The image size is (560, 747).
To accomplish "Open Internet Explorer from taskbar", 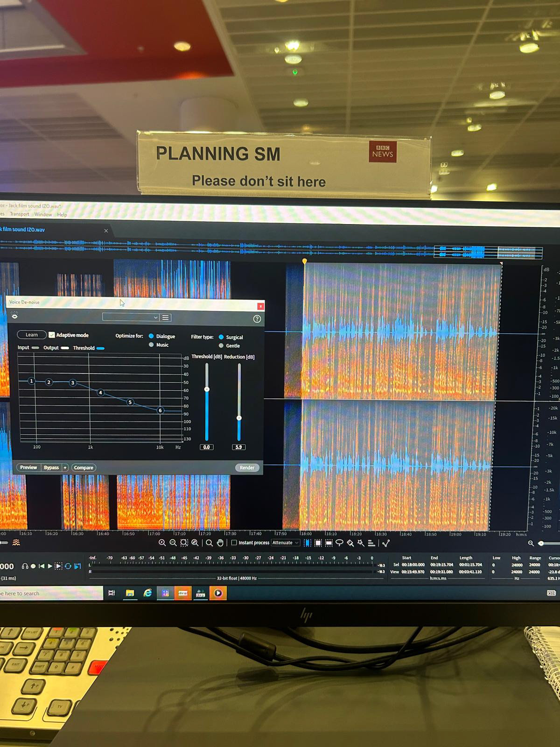I will point(147,593).
